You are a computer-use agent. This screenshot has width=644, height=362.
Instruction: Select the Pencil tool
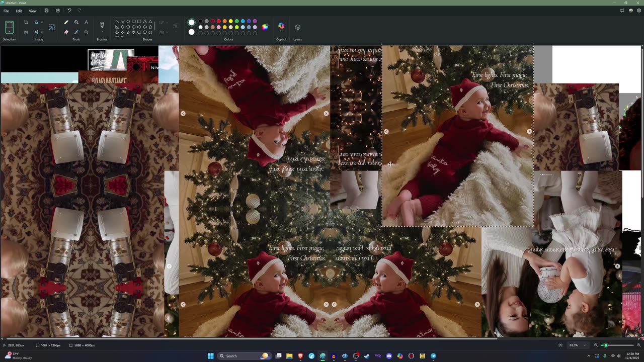pos(66,22)
